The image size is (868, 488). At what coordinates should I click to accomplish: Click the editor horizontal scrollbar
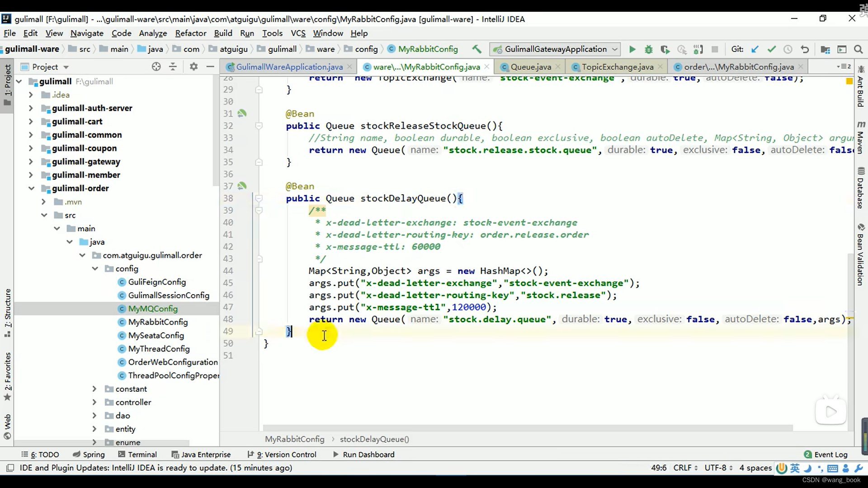[528, 427]
